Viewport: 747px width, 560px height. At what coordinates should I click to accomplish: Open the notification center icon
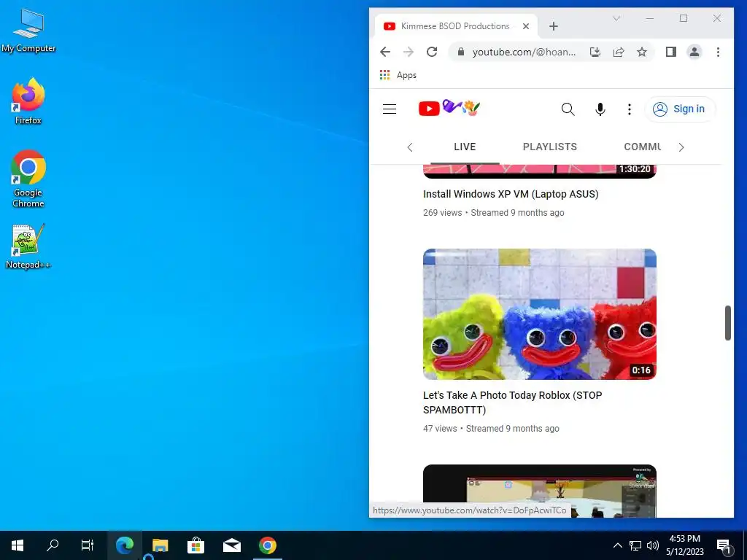point(723,545)
